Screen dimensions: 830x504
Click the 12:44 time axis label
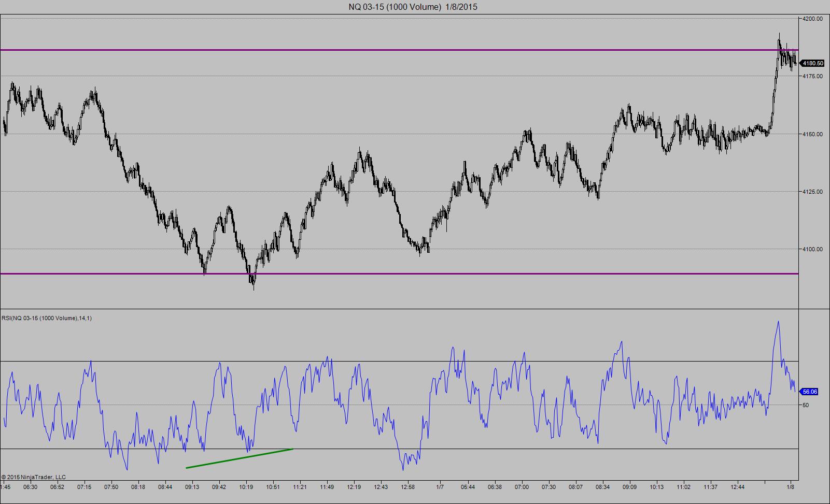coord(738,487)
